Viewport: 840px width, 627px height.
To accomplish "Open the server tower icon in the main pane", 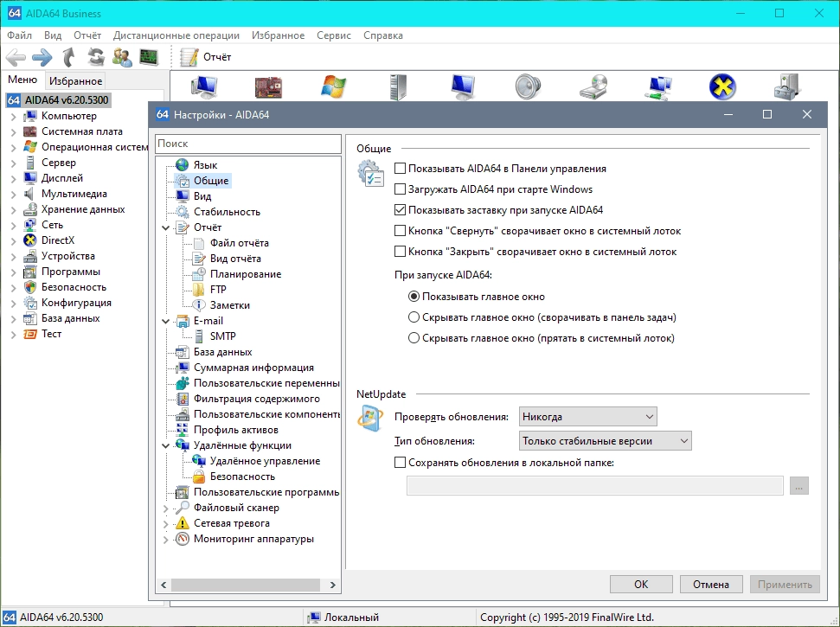I will coord(397,86).
